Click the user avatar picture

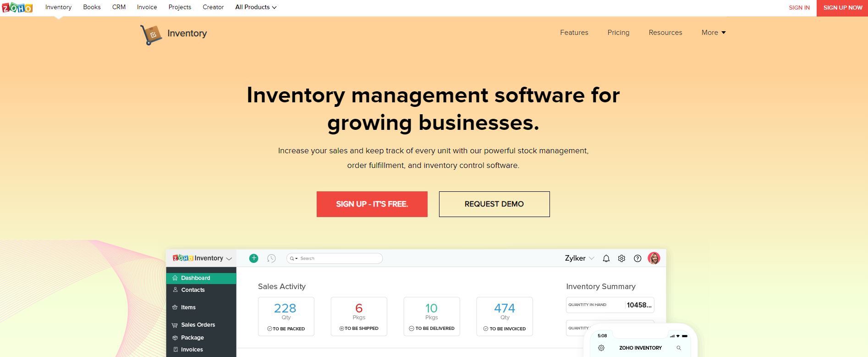(x=654, y=258)
